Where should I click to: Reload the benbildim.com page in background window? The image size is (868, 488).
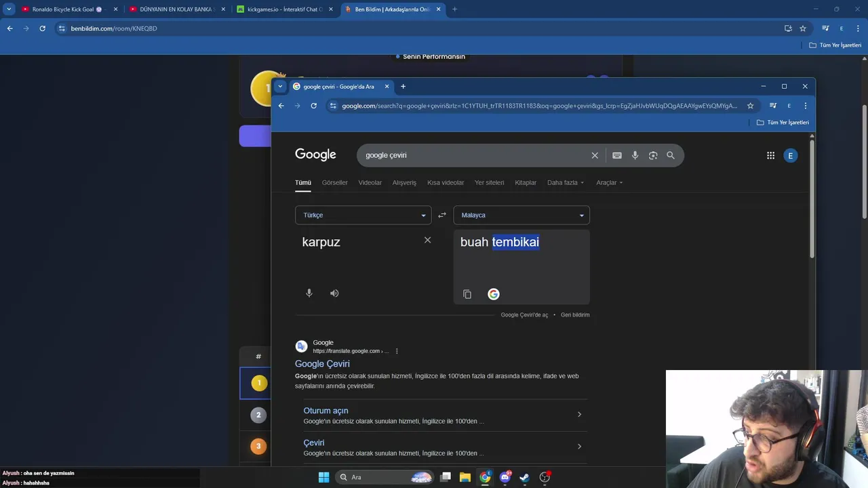pyautogui.click(x=42, y=28)
